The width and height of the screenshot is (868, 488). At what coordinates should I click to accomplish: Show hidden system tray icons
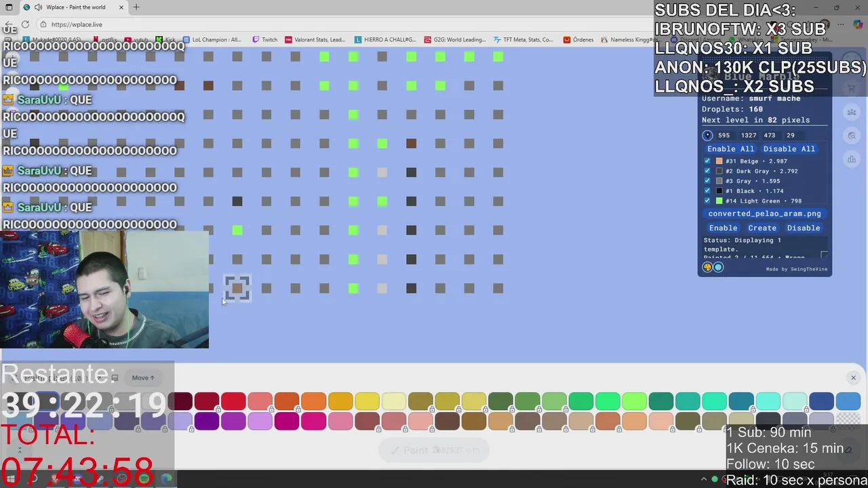tap(704, 479)
